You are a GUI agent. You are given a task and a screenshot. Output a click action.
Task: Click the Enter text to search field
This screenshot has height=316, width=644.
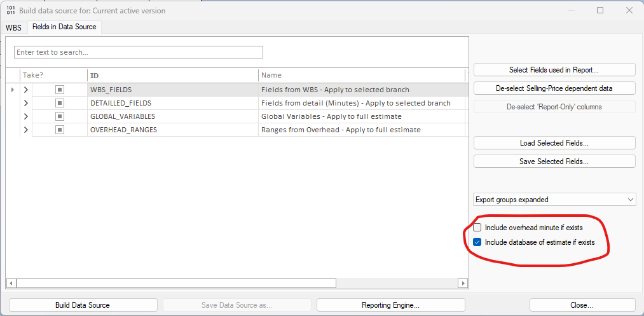139,52
